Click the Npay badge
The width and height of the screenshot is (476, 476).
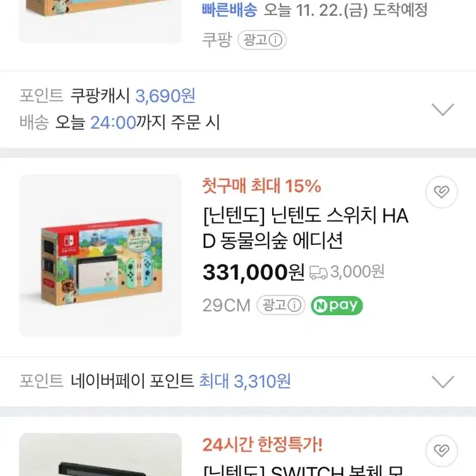pyautogui.click(x=336, y=305)
